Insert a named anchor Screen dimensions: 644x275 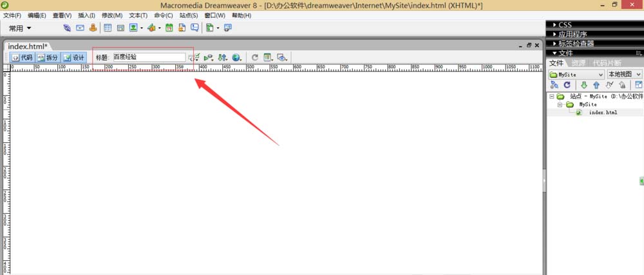coord(93,28)
